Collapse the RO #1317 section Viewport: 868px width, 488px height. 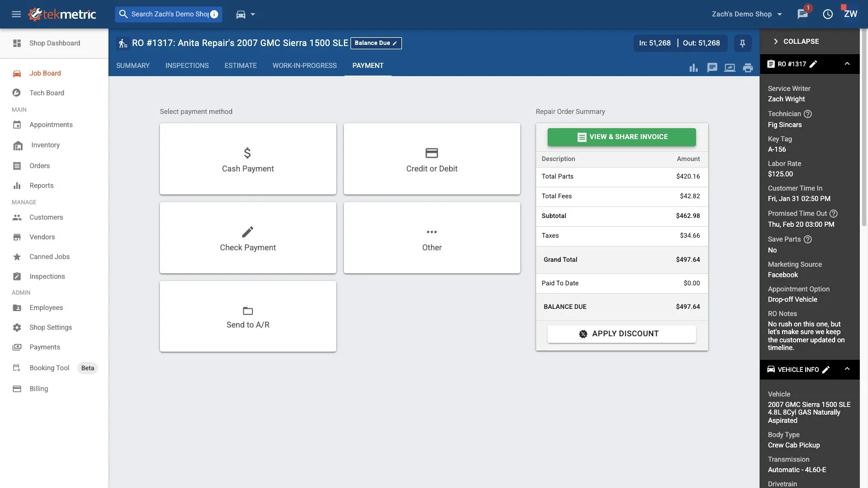point(847,64)
